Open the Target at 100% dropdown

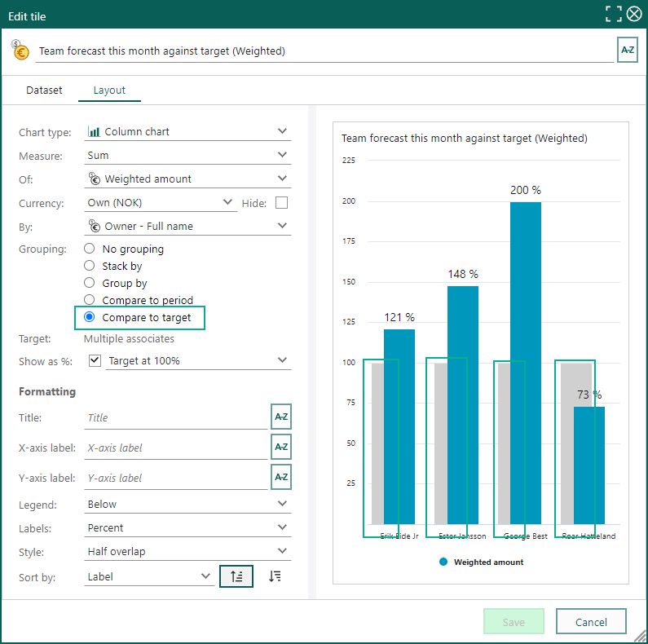[x=198, y=360]
